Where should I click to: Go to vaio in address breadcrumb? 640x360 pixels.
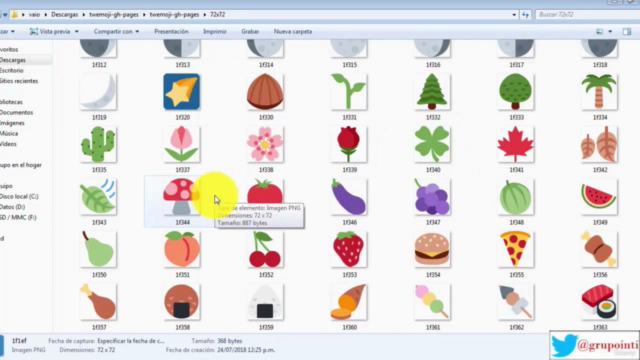(34, 14)
